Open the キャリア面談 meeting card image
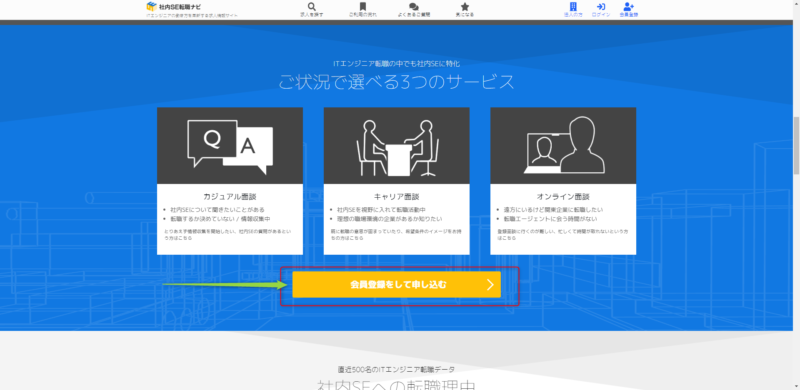 pyautogui.click(x=396, y=145)
